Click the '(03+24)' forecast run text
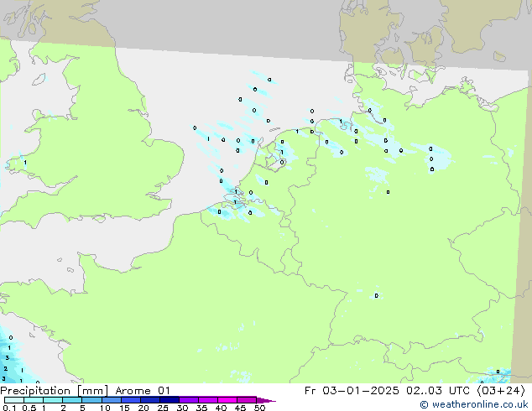 click(501, 391)
